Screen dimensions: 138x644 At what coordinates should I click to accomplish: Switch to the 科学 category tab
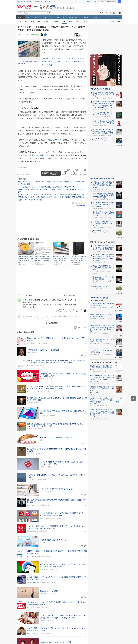click(x=71, y=21)
